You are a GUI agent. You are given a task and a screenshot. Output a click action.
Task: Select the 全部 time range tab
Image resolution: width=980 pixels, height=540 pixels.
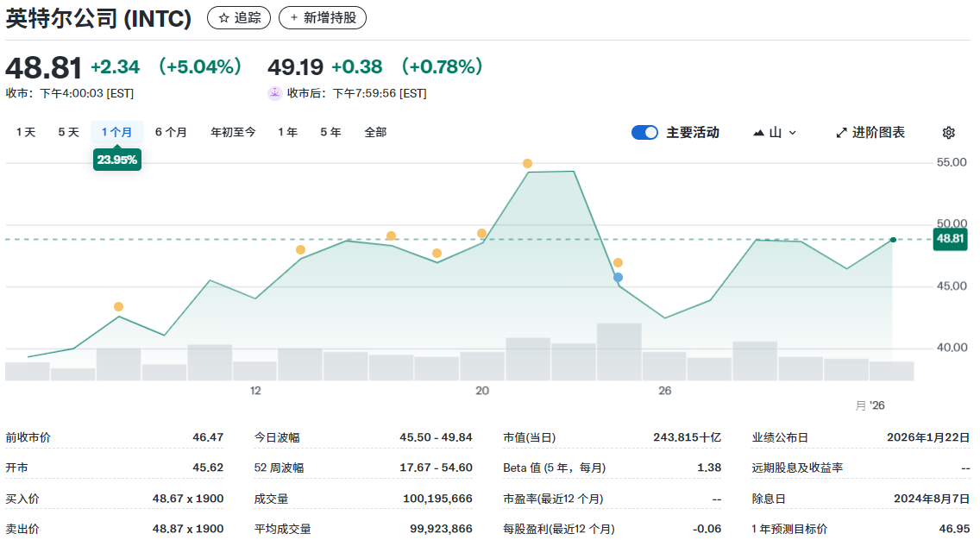374,132
